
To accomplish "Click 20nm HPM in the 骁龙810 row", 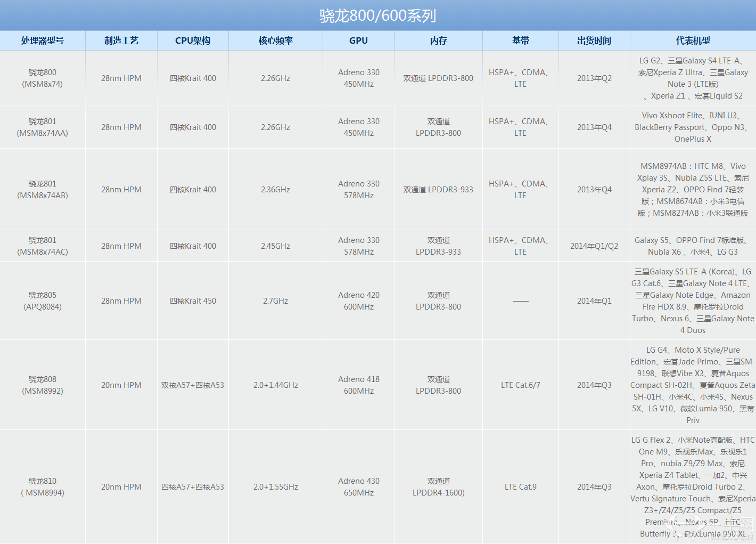I will [121, 487].
